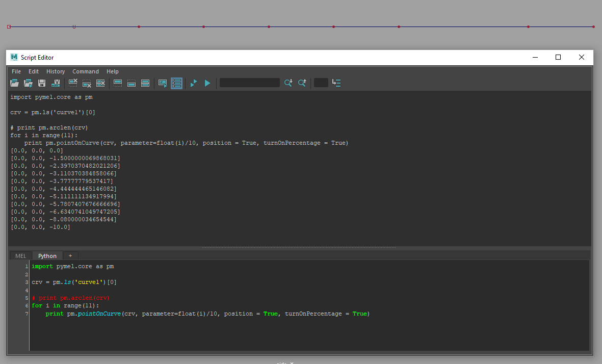Image resolution: width=602 pixels, height=364 pixels.
Task: Open the Command menu
Action: (x=86, y=71)
